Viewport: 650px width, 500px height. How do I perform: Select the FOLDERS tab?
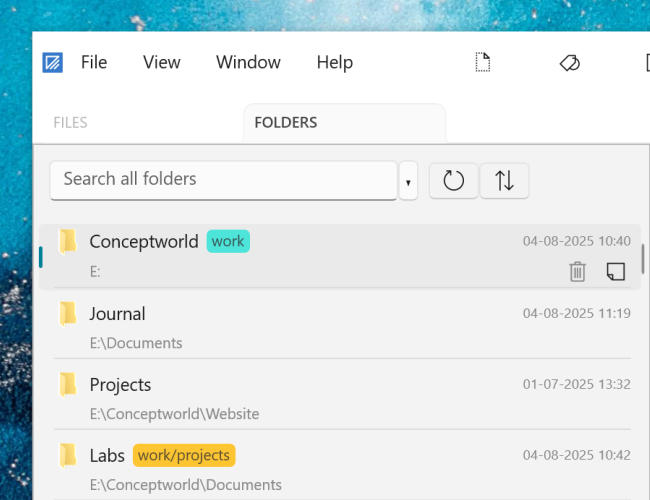click(x=286, y=123)
